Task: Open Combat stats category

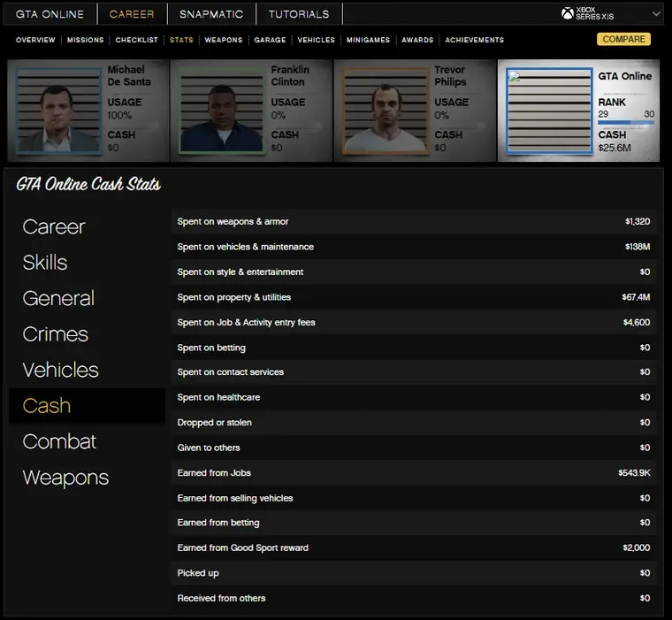Action: pyautogui.click(x=58, y=441)
